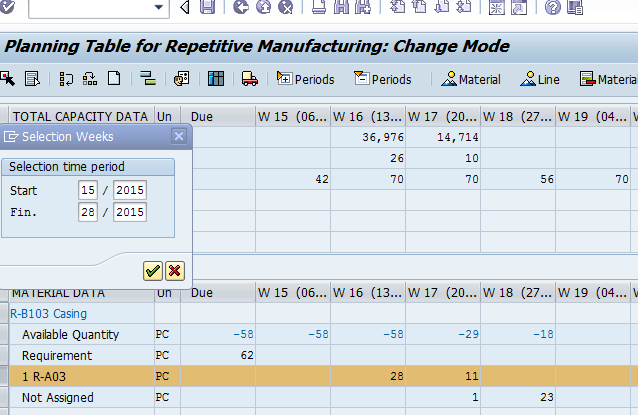Click the Save diskette icon
This screenshot has height=415, width=638.
[x=208, y=7]
